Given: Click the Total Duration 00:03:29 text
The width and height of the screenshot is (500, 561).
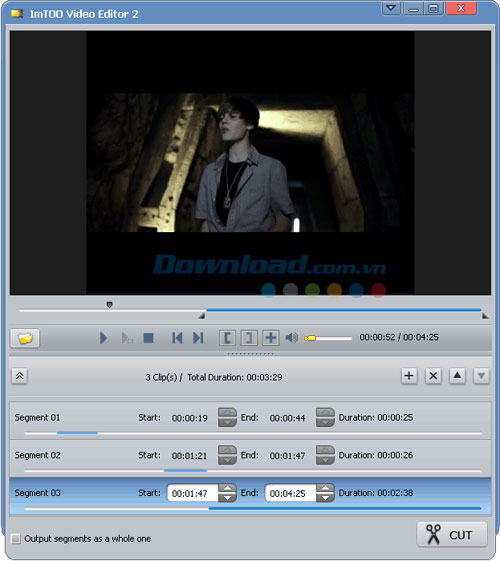Looking at the screenshot, I should click(235, 377).
